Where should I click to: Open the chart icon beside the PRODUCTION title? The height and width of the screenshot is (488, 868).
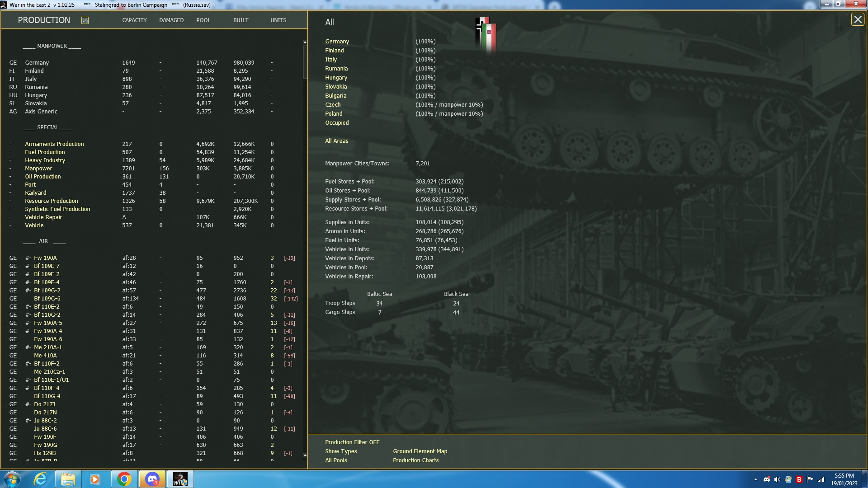[x=84, y=20]
